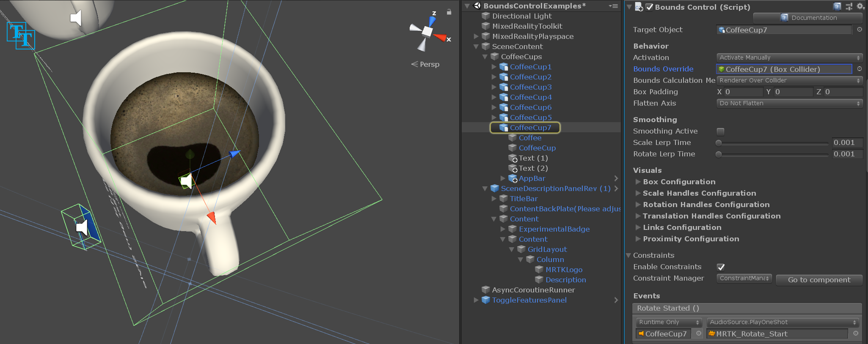Click the Bounds Override object picker icon
Viewport: 868px width, 344px height.
(x=860, y=69)
